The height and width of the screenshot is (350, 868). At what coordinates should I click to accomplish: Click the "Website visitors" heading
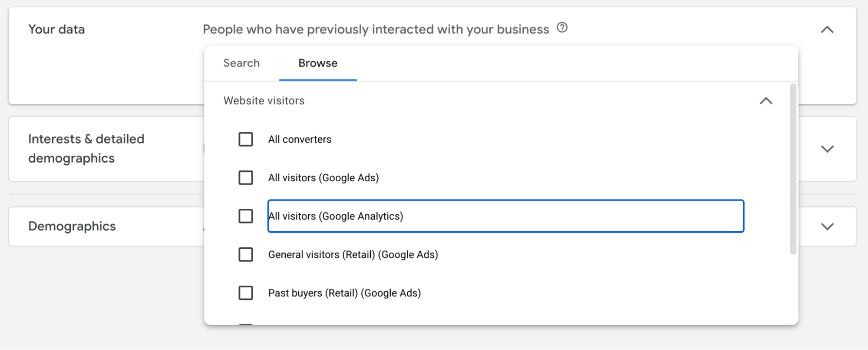pos(264,100)
